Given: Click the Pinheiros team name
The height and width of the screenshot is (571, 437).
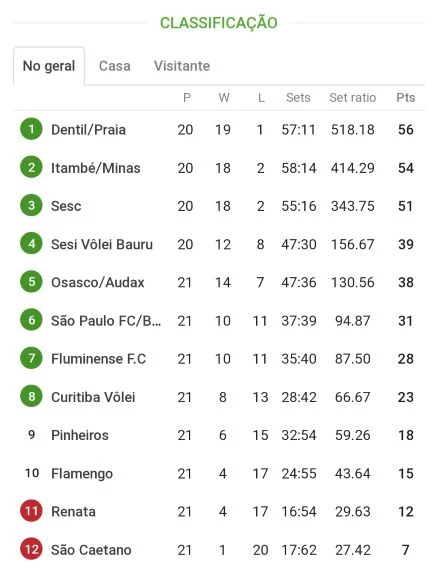Looking at the screenshot, I should coord(80,435).
